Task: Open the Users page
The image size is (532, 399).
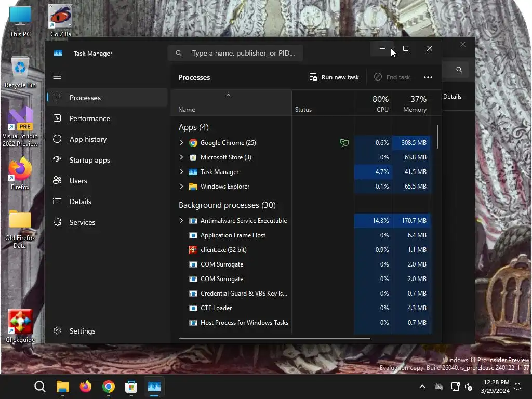Action: click(107, 181)
